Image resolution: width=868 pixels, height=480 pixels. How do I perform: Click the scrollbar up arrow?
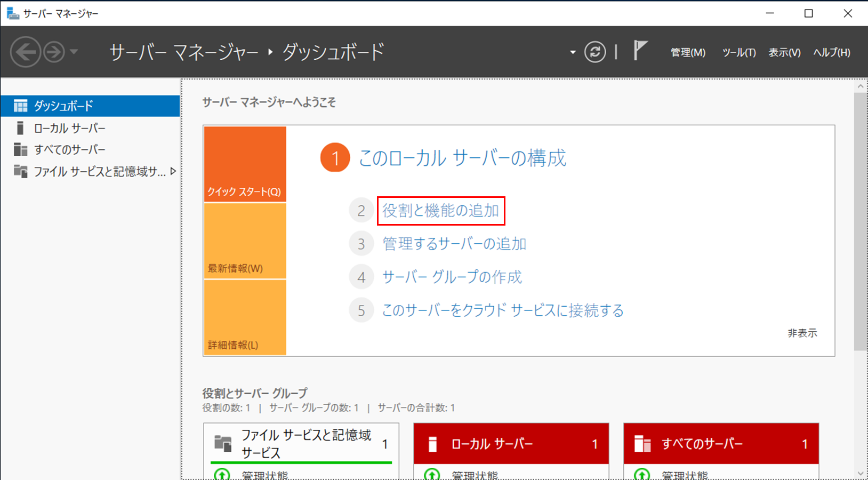pyautogui.click(x=861, y=86)
